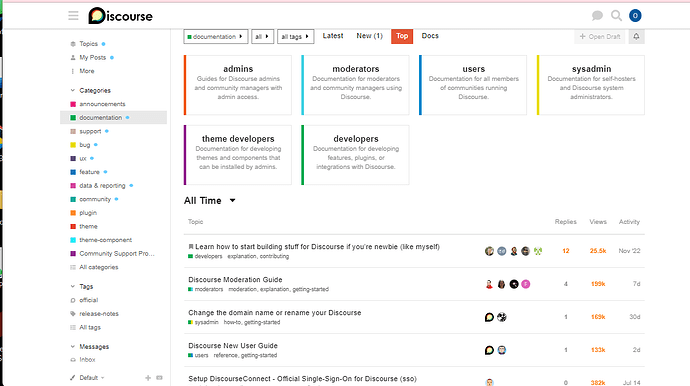The height and width of the screenshot is (386, 690).
Task: Click the More ellipsis icon in sidebar
Action: point(73,71)
